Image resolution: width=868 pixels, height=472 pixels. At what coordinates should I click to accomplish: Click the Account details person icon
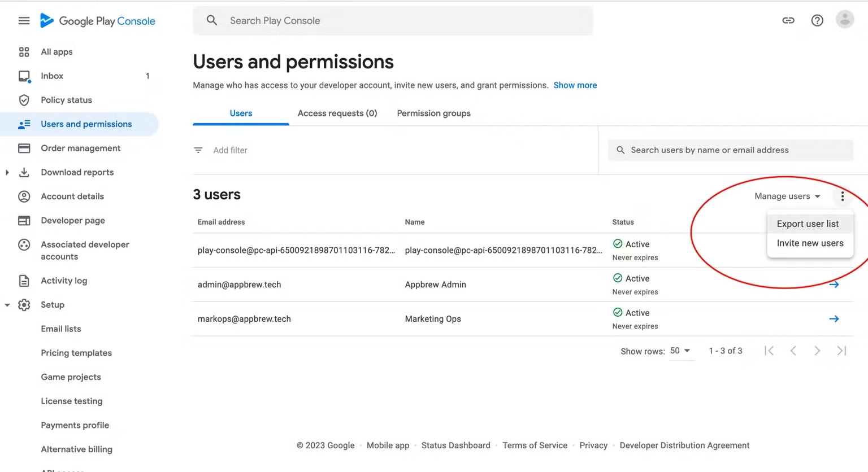[24, 196]
